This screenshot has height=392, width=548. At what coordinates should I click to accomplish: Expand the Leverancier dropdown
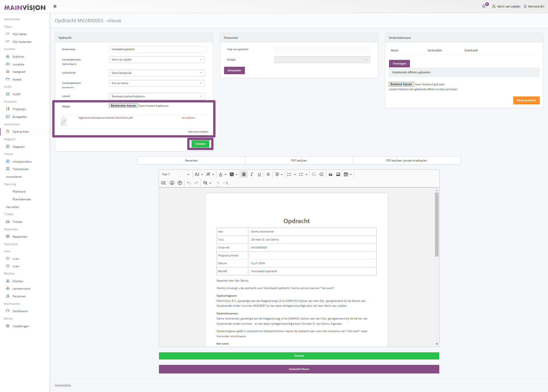point(157,73)
